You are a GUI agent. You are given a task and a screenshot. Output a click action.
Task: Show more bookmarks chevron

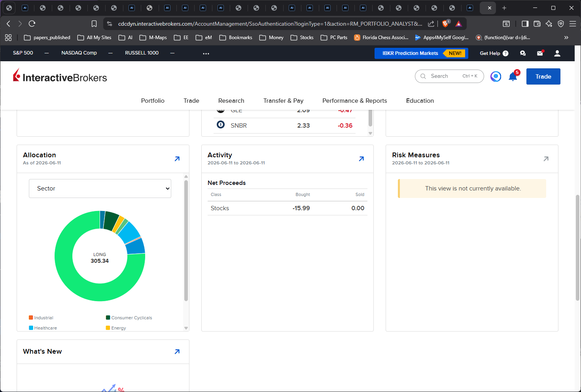(x=566, y=38)
